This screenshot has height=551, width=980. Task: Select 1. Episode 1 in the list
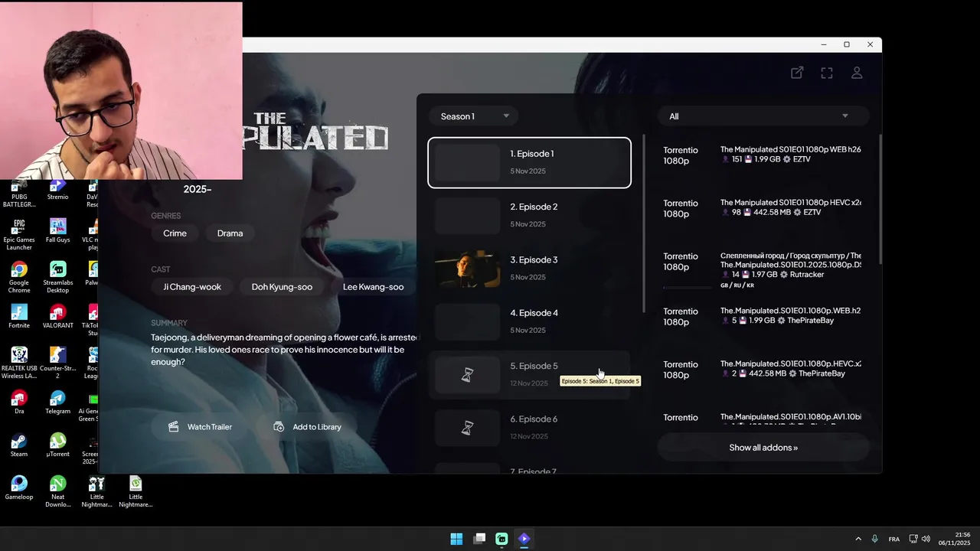(x=529, y=162)
